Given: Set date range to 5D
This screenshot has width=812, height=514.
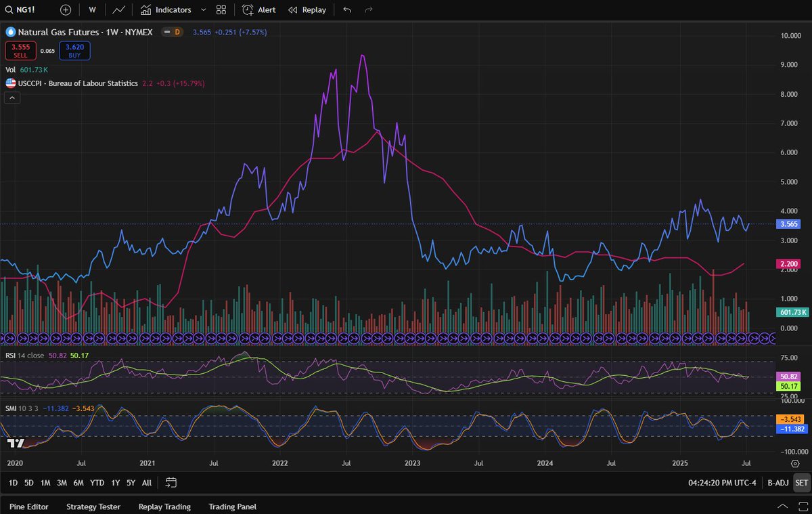Looking at the screenshot, I should pos(29,483).
